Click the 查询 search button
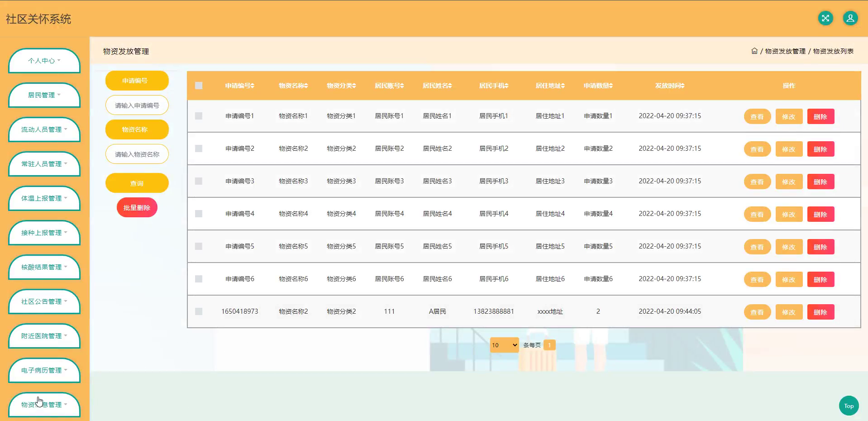 point(137,183)
